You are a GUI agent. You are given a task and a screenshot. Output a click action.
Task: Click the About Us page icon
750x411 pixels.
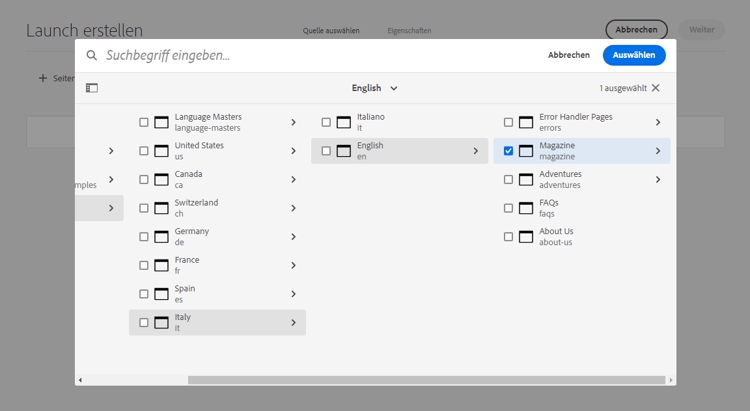coord(526,237)
